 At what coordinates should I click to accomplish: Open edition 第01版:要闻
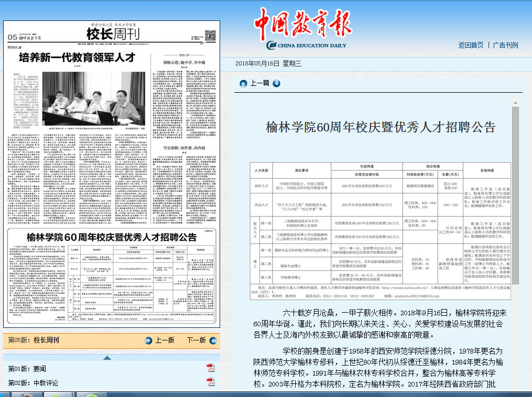pos(27,369)
